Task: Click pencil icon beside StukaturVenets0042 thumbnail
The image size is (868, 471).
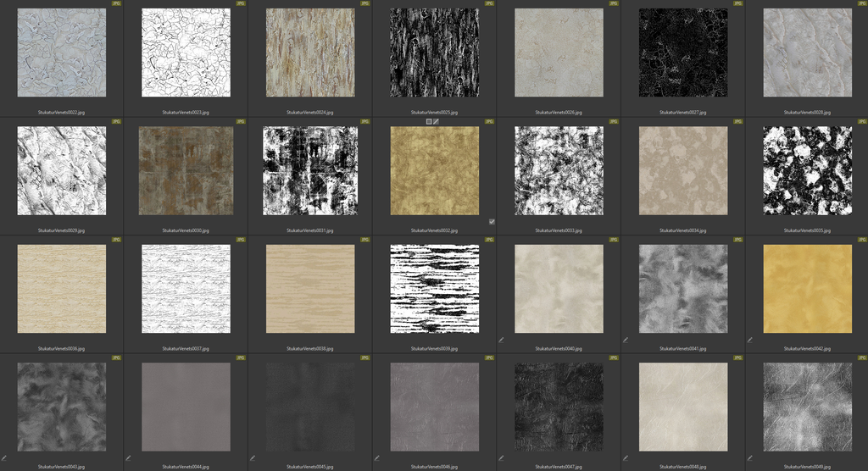Action: 750,340
